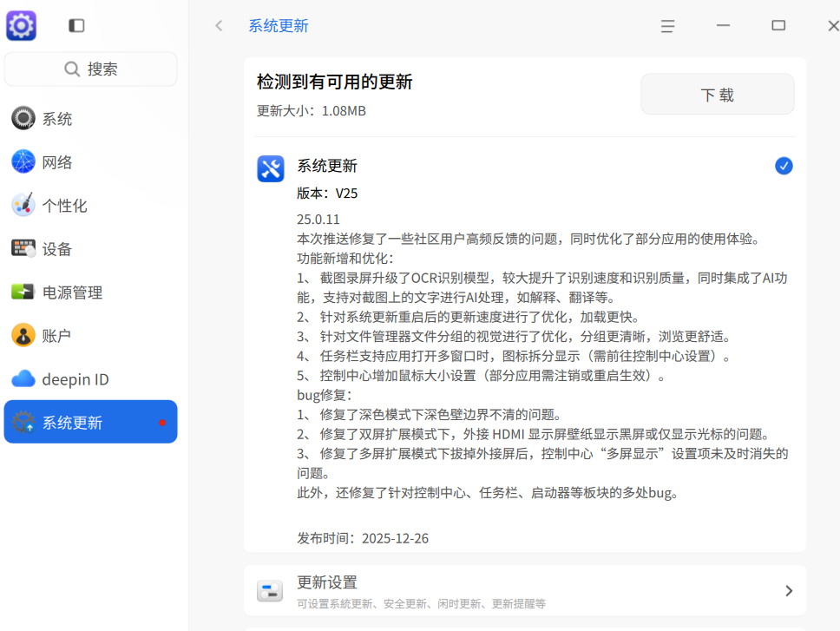840x631 pixels.
Task: Click the 25.0.11 version number
Action: 318,220
